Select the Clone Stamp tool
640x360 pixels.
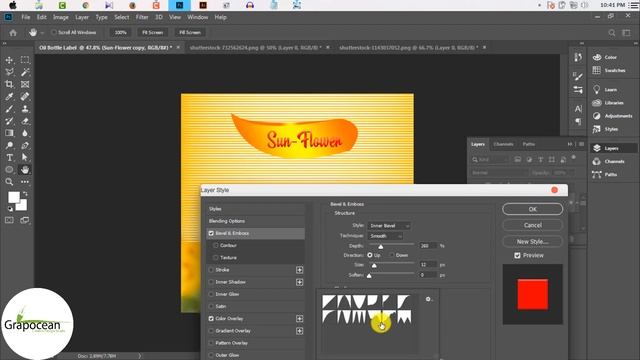coord(25,109)
